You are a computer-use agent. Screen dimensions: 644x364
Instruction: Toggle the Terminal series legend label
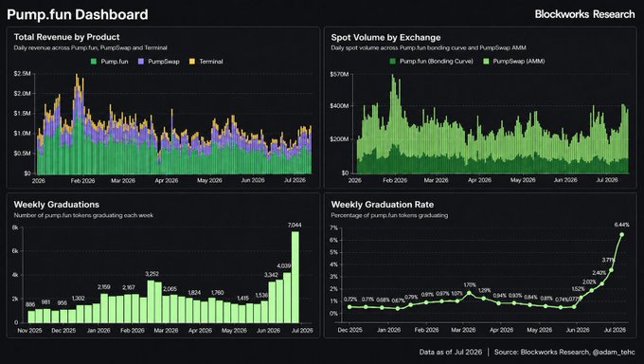pos(211,62)
